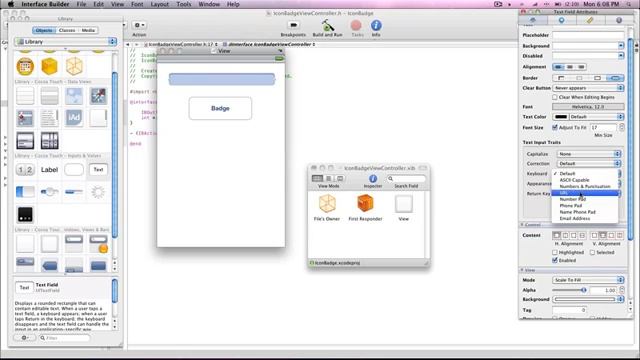Select the Table View object in Library

(x=25, y=96)
